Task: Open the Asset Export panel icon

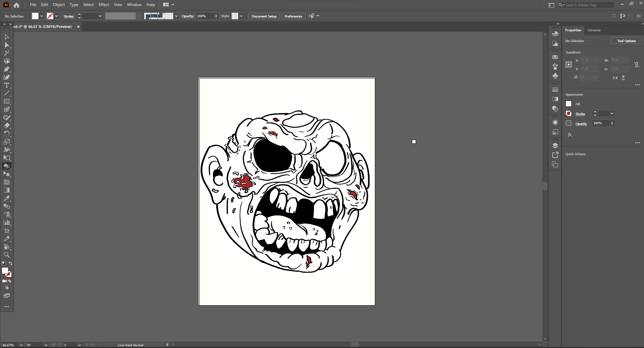Action: pyautogui.click(x=555, y=155)
